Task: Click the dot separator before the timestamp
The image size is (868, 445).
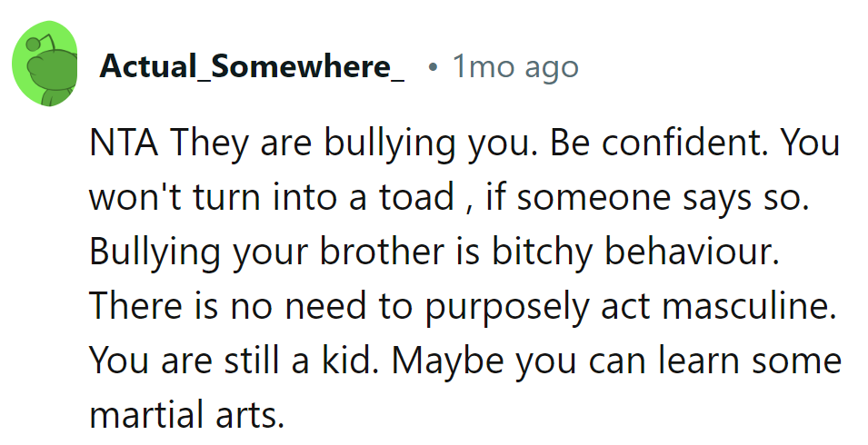Action: click(x=434, y=67)
